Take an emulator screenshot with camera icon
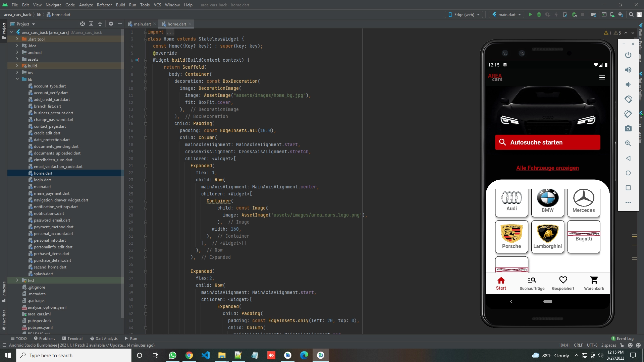The image size is (644, 362). (628, 129)
